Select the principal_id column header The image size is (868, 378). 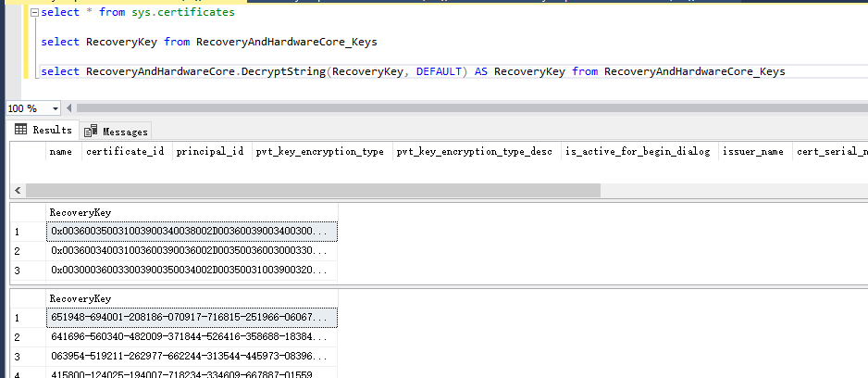210,151
